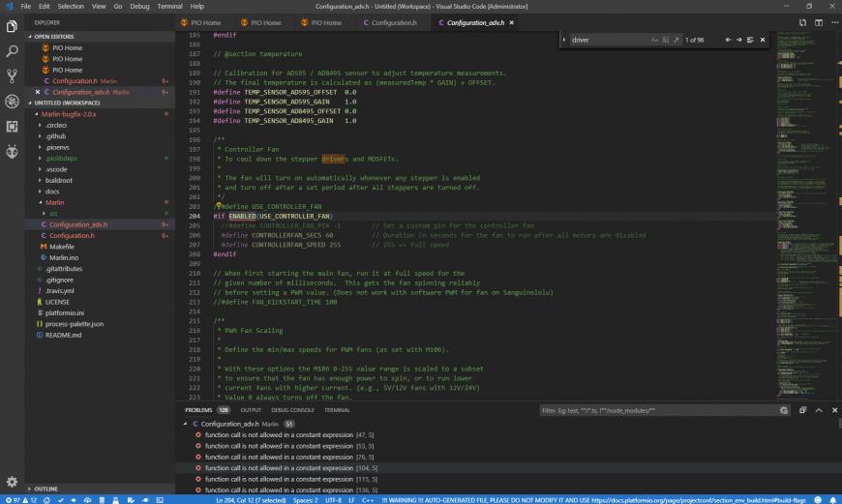
Task: Click the LF end-of-line setting
Action: [x=351, y=500]
